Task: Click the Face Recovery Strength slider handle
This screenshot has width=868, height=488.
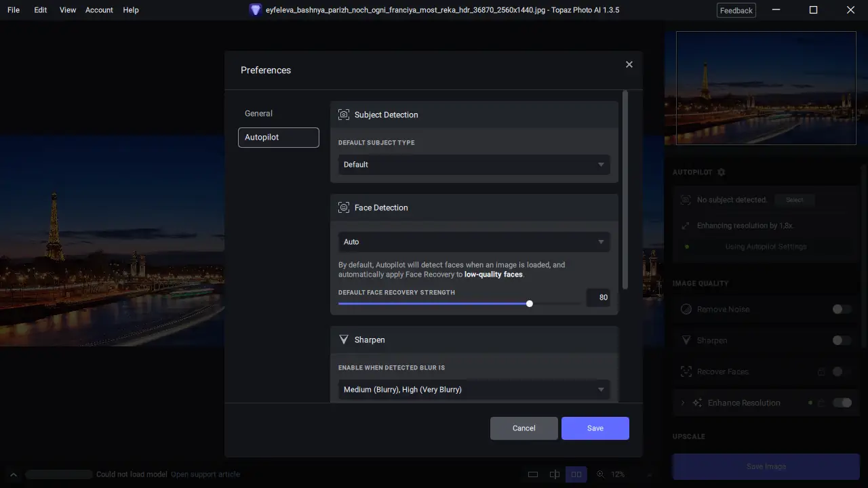Action: 530,304
